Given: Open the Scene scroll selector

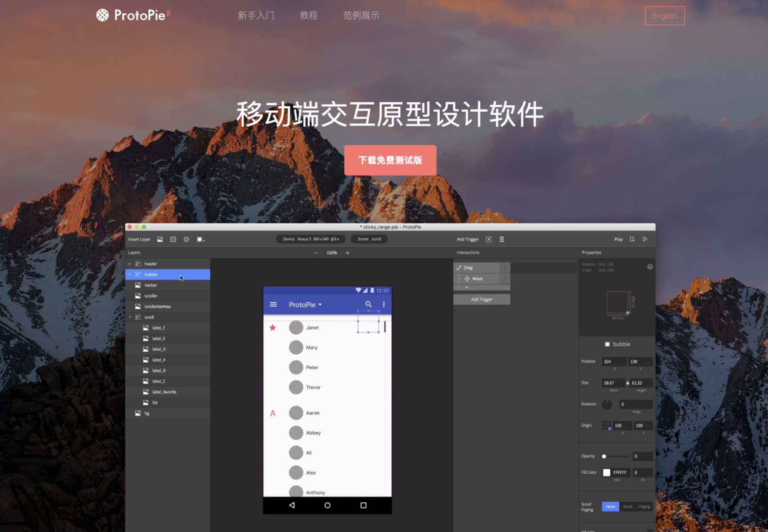Looking at the screenshot, I should 369,239.
